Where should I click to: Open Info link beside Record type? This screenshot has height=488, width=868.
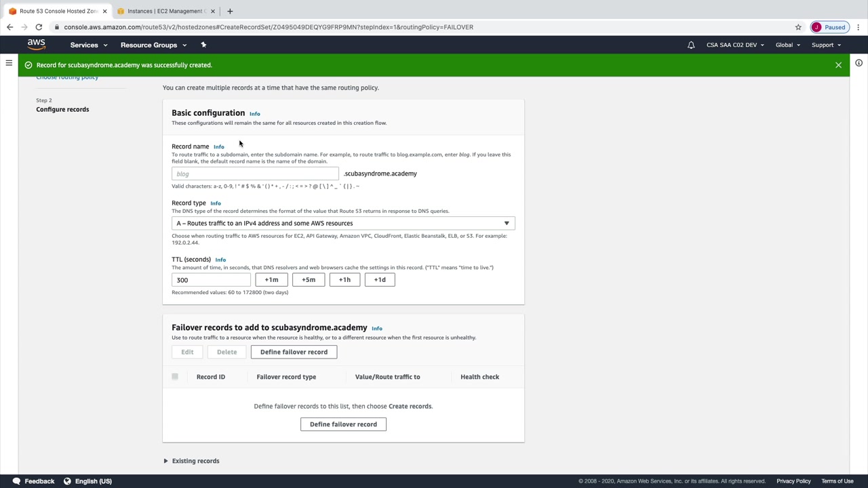(216, 203)
